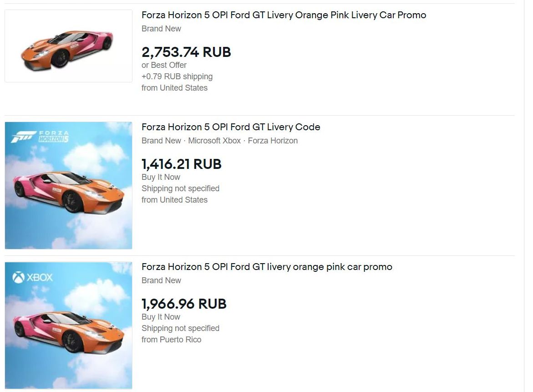This screenshot has height=392, width=533.
Task: Click the 2,753.74 RUB price
Action: (x=186, y=52)
